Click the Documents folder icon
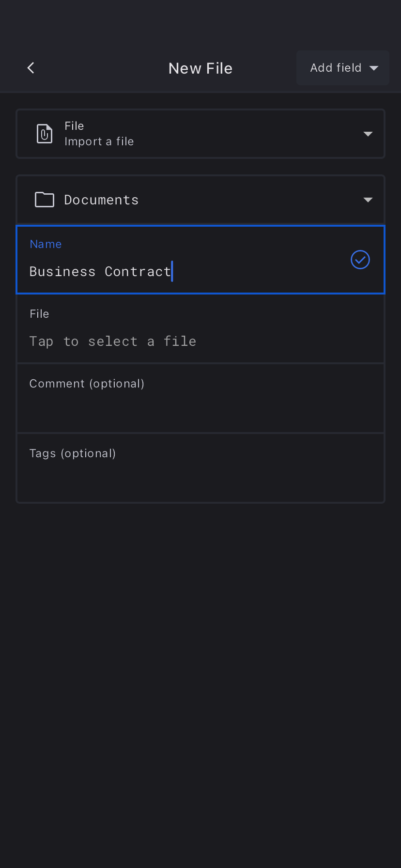 point(45,200)
